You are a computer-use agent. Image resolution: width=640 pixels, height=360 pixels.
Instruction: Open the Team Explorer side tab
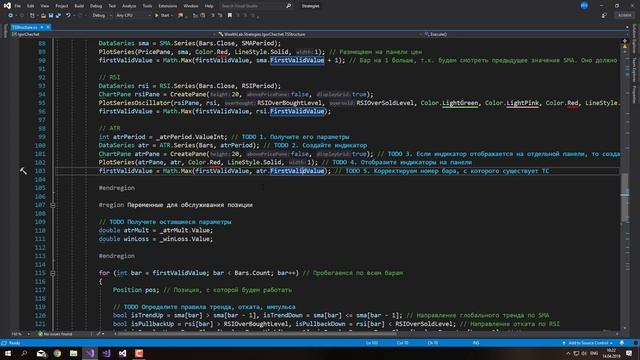click(x=635, y=70)
